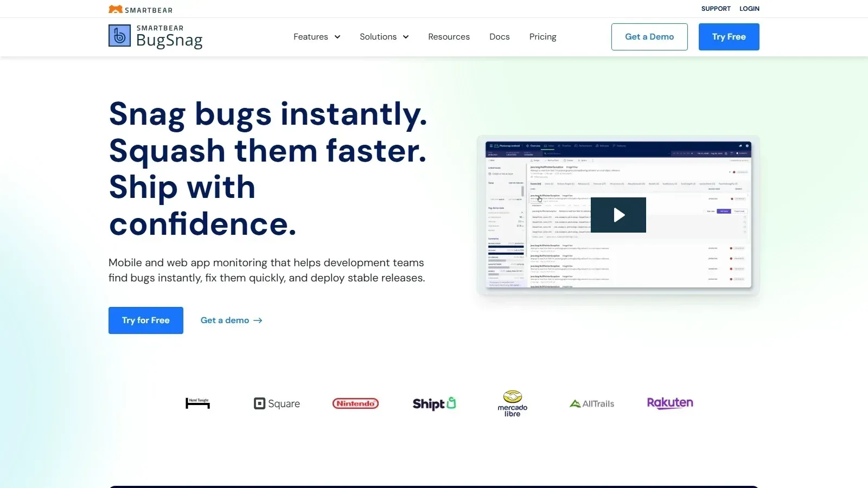Click the Rakuten logo
This screenshot has width=868, height=488.
(x=670, y=403)
